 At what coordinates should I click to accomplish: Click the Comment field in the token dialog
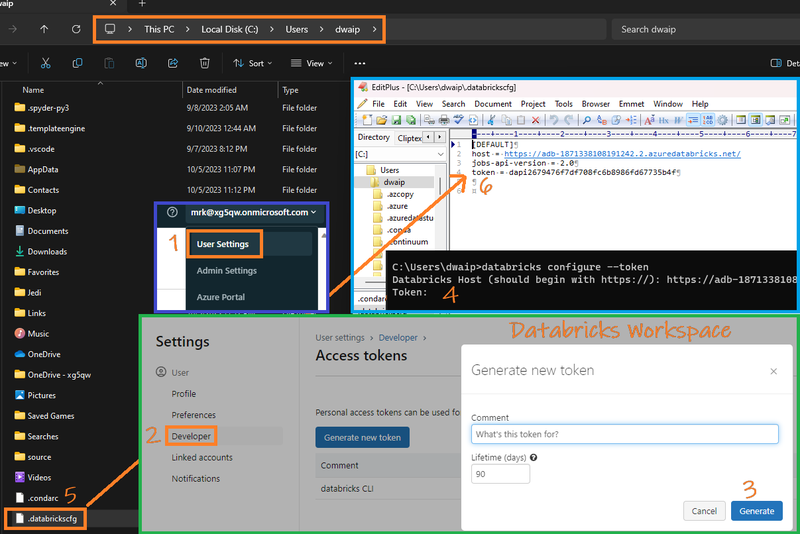[624, 434]
